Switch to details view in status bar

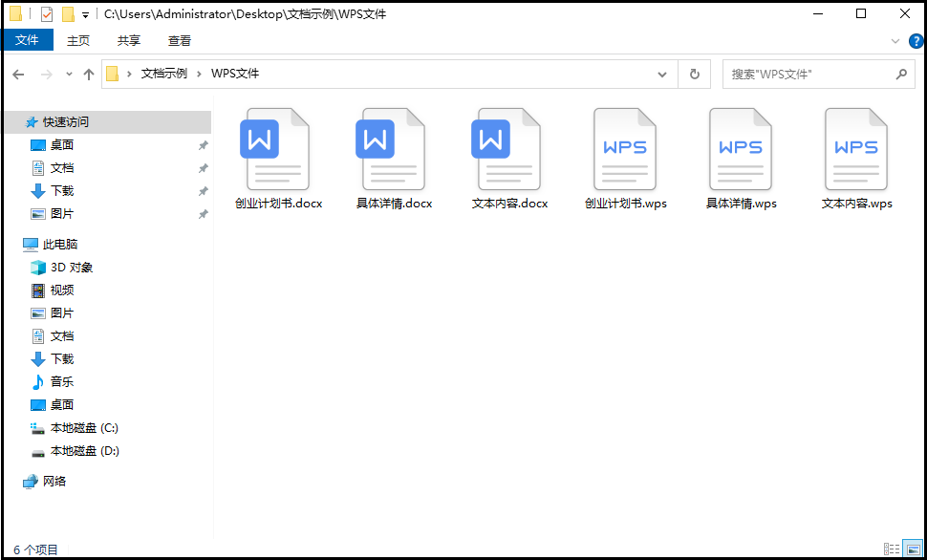coord(892,549)
